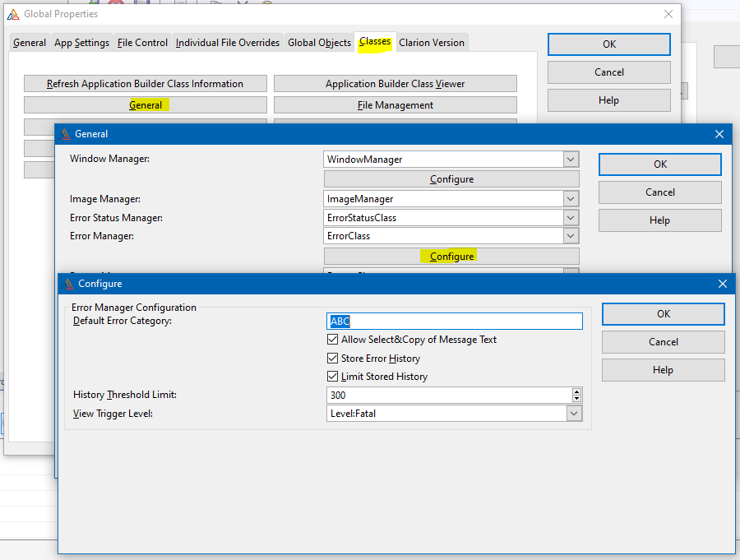740x560 pixels.
Task: Open the Global Objects tab
Action: coord(319,43)
